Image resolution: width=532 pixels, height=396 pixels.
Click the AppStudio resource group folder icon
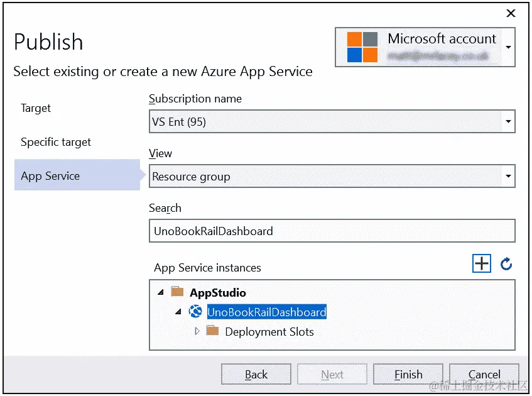point(176,292)
